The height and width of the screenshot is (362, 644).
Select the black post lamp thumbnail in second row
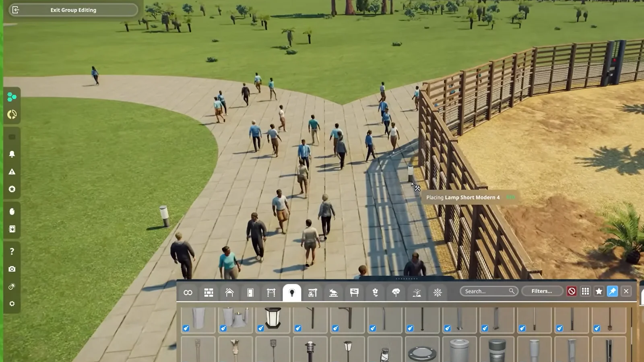click(x=310, y=350)
